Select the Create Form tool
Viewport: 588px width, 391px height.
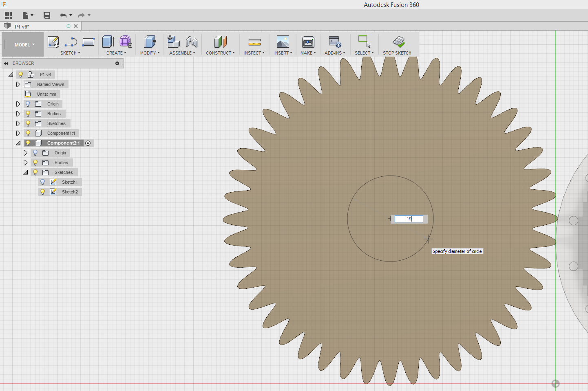point(126,42)
